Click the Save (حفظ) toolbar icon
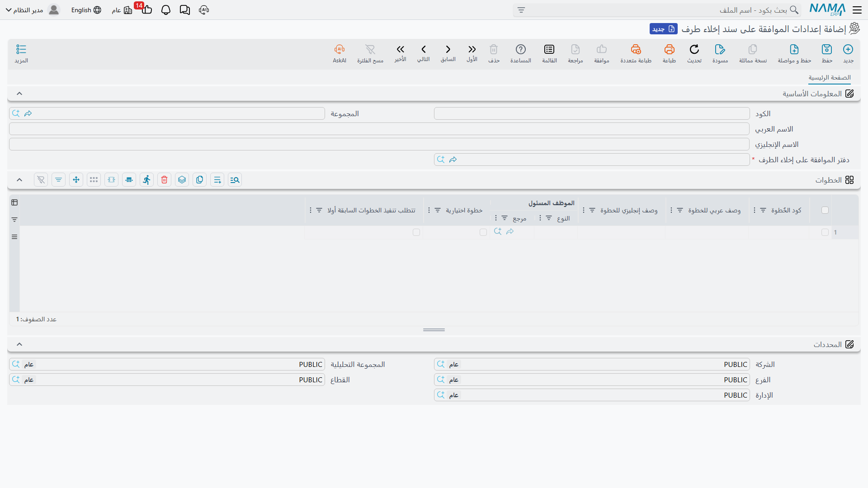The width and height of the screenshot is (868, 488). pos(827,49)
